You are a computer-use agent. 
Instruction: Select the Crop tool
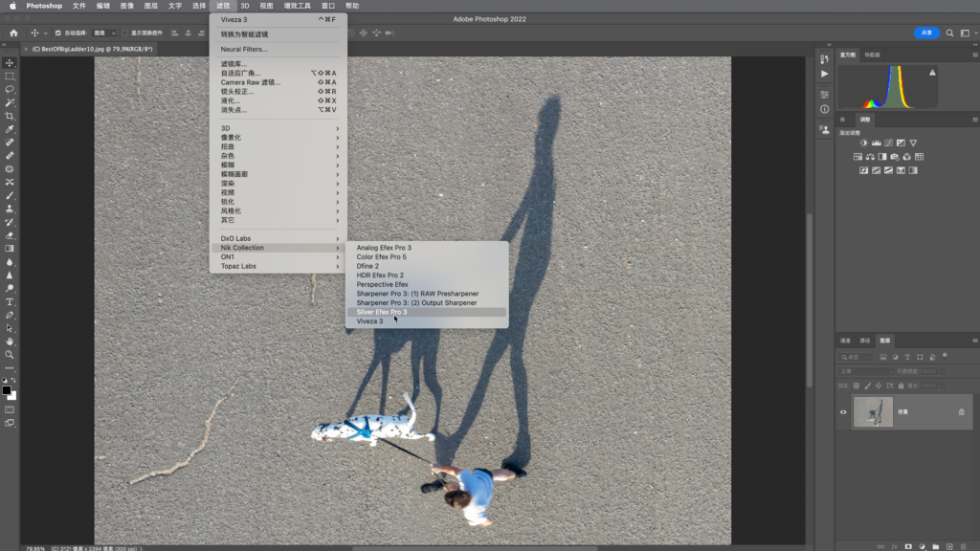[x=10, y=116]
